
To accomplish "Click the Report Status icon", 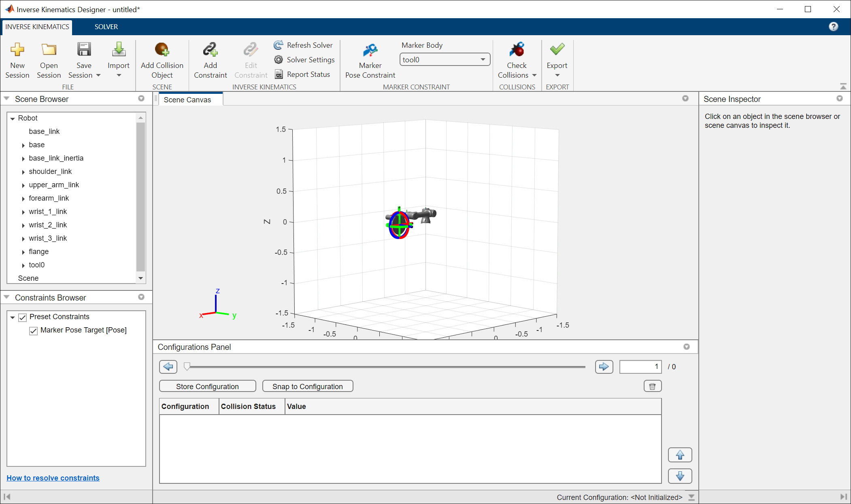I will (x=279, y=74).
